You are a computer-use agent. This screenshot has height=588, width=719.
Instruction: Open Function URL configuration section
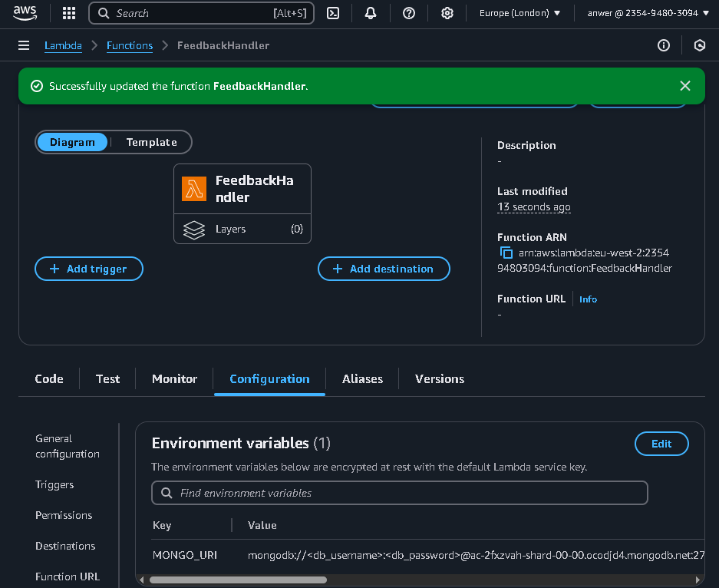[x=68, y=577]
